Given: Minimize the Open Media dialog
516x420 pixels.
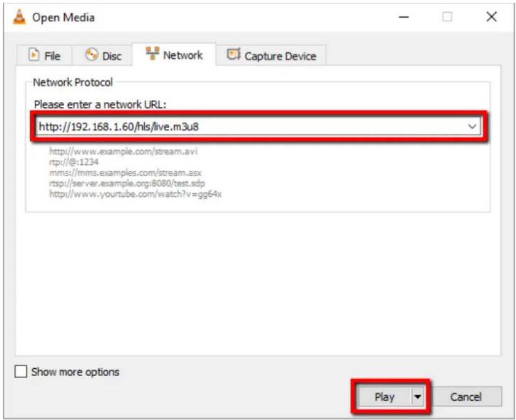Looking at the screenshot, I should 404,17.
